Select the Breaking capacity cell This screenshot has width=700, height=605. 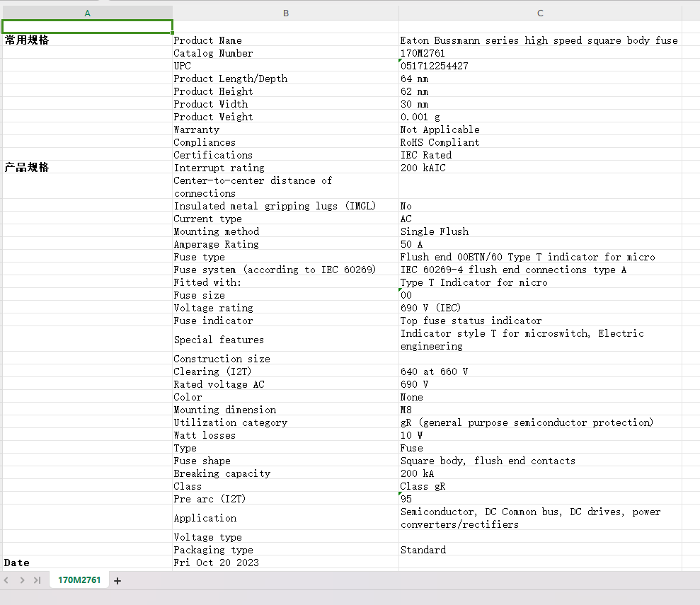pyautogui.click(x=286, y=473)
